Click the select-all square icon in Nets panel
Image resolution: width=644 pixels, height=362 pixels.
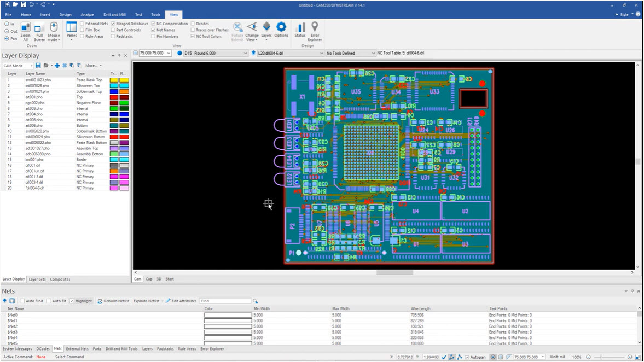[x=13, y=301]
